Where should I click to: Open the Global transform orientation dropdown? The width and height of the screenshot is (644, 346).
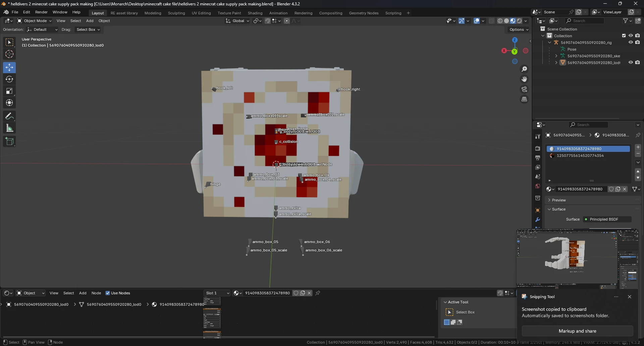pos(237,21)
